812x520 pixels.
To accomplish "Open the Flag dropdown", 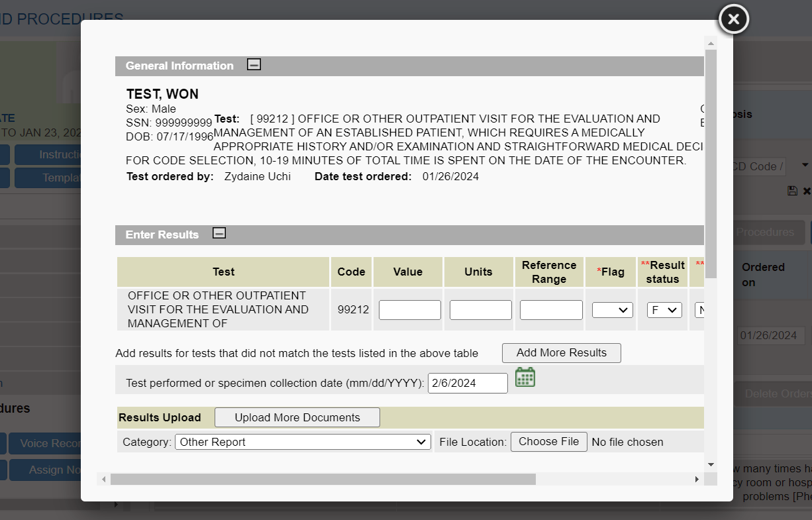I will point(612,310).
